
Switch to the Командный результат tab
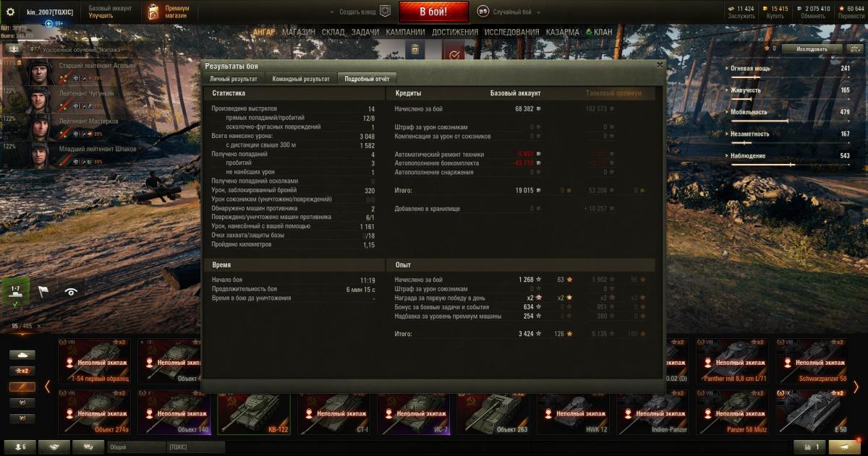point(300,79)
